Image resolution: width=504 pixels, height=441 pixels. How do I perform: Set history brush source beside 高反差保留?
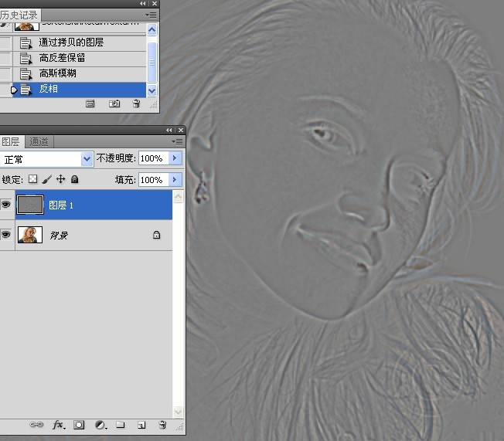(5, 59)
